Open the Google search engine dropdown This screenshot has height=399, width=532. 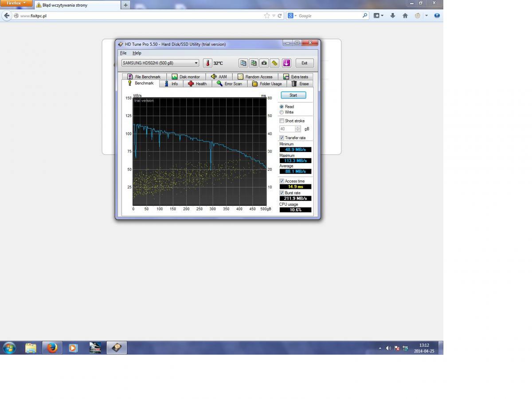[292, 16]
